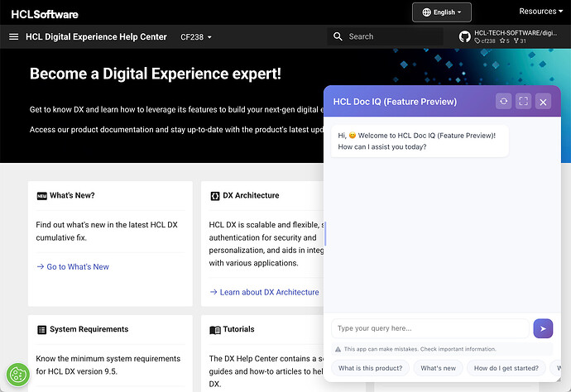Click the cf238 tag in repo info
Viewport: 571px width, 392px height.
(485, 41)
